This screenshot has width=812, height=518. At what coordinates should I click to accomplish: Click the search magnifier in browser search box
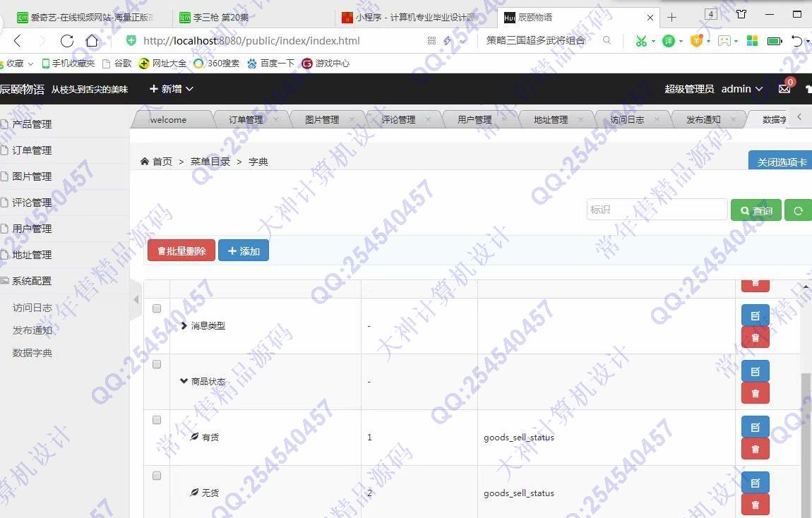coord(607,40)
